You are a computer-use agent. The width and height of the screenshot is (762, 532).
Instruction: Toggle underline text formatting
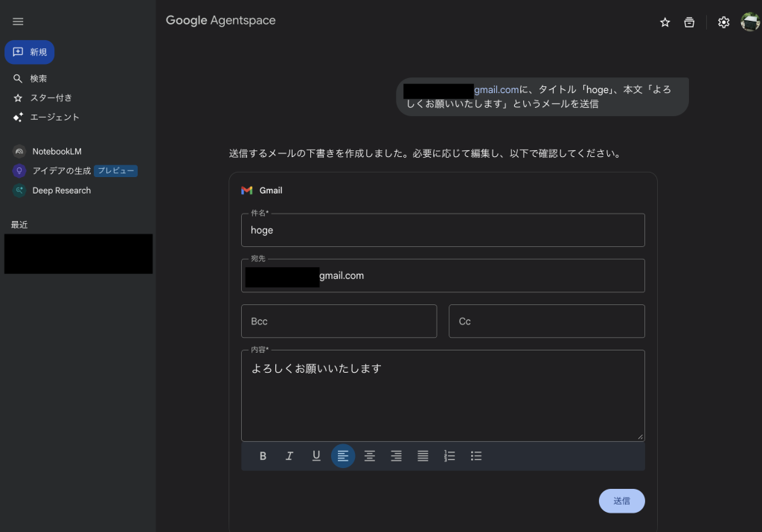tap(316, 456)
